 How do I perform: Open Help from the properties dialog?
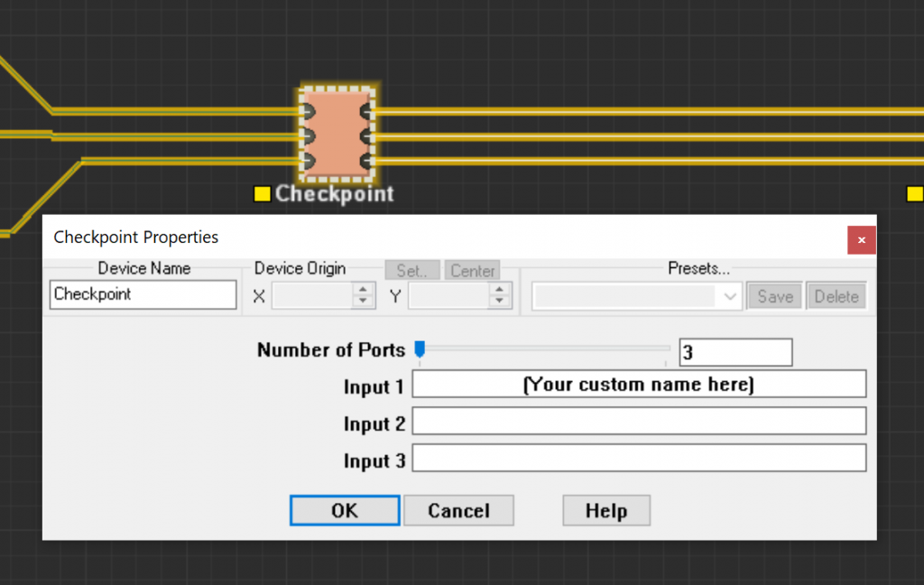coord(605,510)
